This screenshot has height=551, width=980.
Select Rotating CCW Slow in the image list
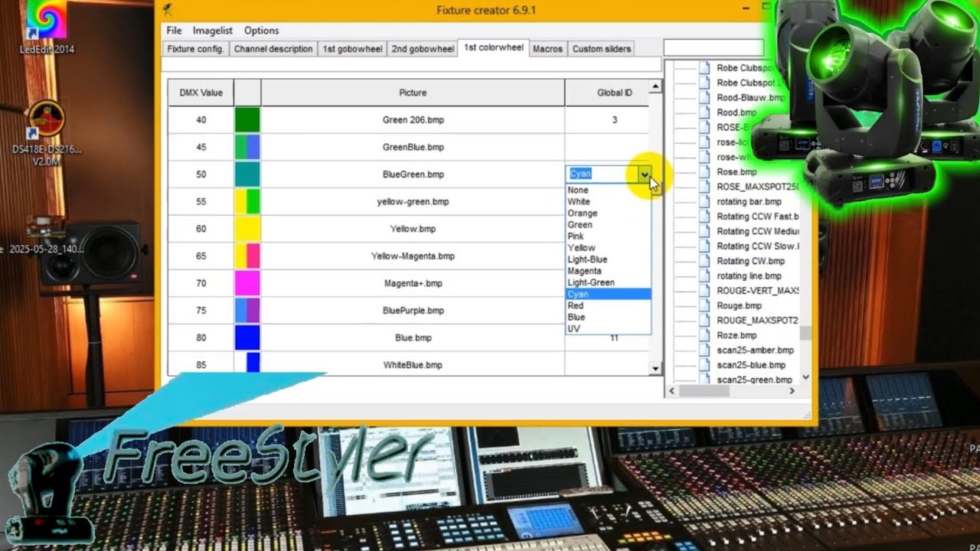click(x=757, y=246)
